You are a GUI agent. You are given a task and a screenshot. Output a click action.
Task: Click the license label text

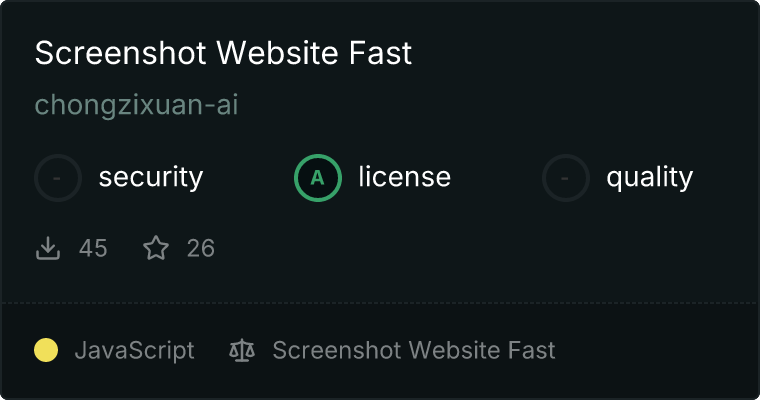[x=404, y=178]
